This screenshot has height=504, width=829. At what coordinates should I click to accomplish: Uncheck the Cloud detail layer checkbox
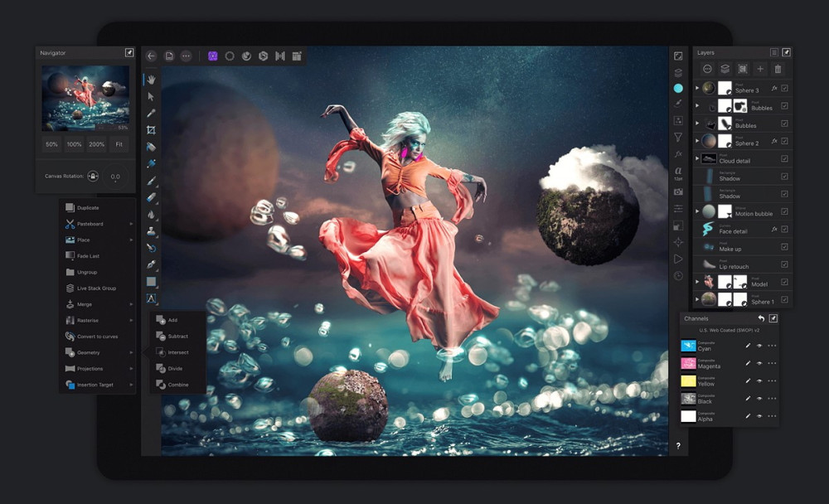click(784, 158)
